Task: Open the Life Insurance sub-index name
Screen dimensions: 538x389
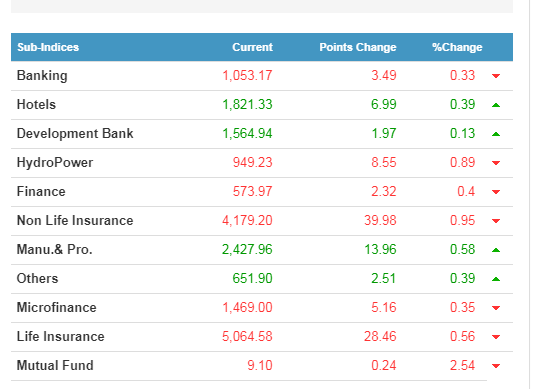Action: 60,337
